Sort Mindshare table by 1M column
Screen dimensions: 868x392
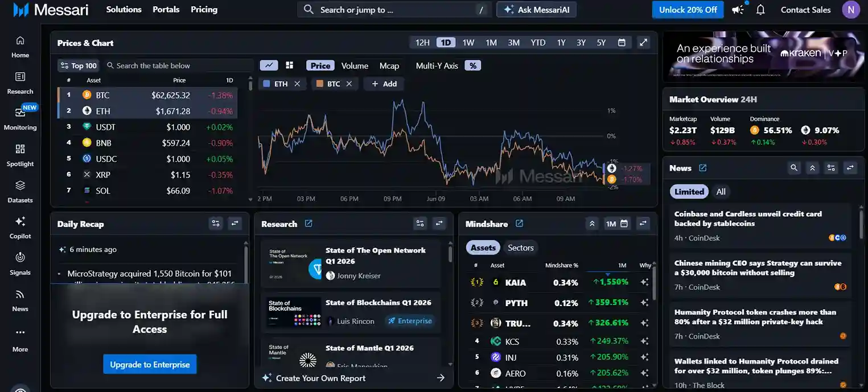click(x=622, y=265)
